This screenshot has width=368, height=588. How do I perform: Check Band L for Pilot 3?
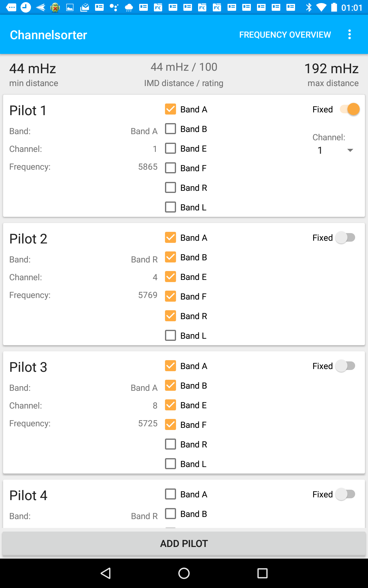point(171,464)
